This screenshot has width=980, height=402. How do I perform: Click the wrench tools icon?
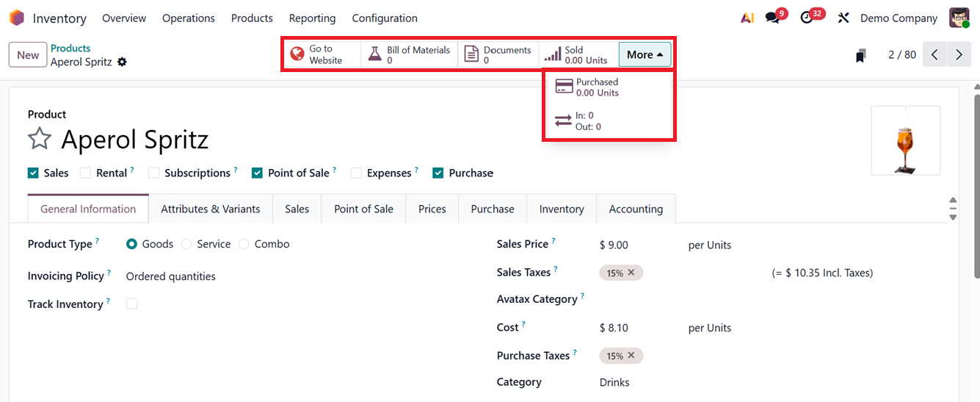(x=843, y=18)
